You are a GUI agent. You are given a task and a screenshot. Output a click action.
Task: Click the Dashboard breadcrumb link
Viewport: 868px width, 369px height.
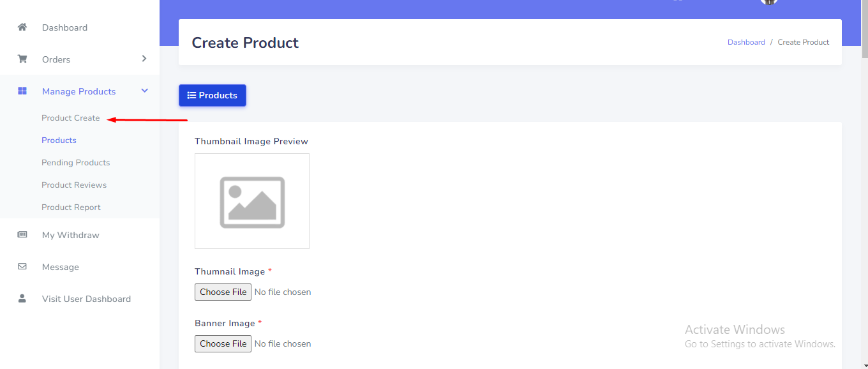coord(746,42)
